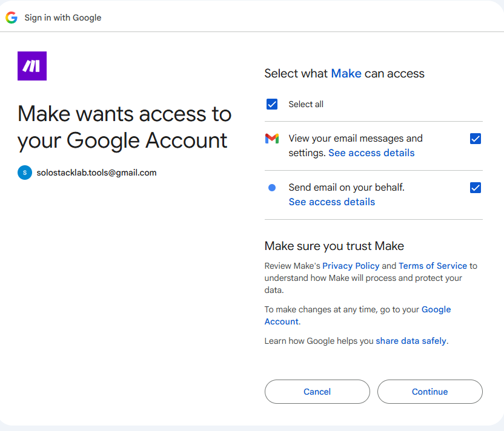
Task: Click the Google G logo
Action: click(x=12, y=18)
